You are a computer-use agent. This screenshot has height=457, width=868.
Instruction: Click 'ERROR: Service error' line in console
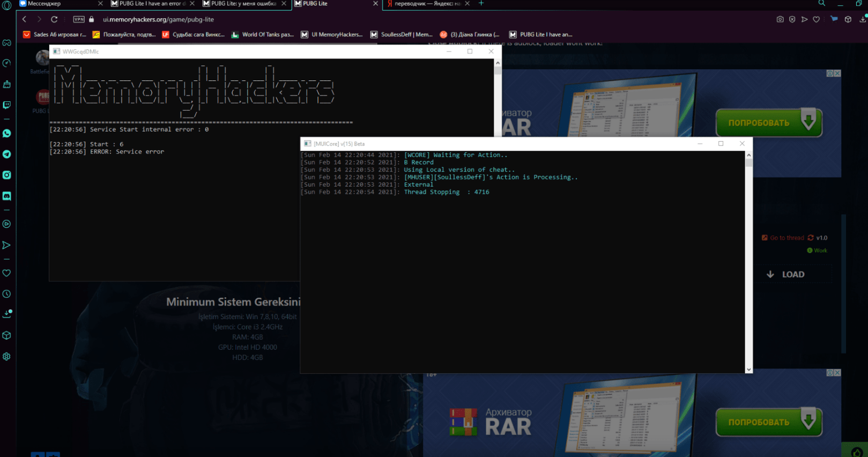pos(107,152)
